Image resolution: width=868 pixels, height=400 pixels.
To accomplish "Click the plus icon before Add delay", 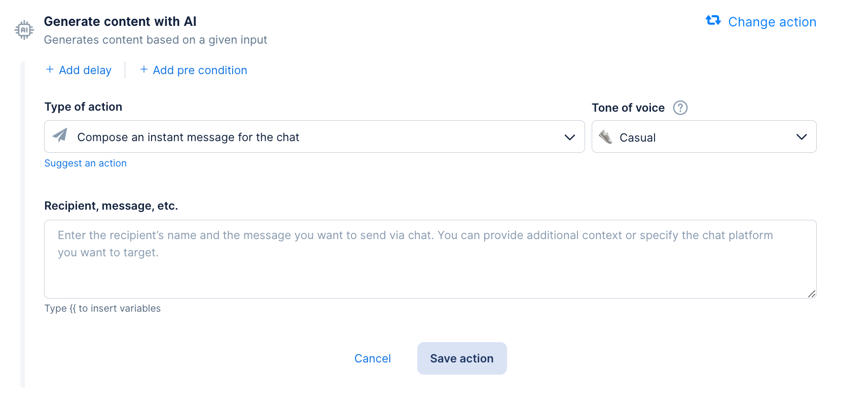I will (x=50, y=70).
